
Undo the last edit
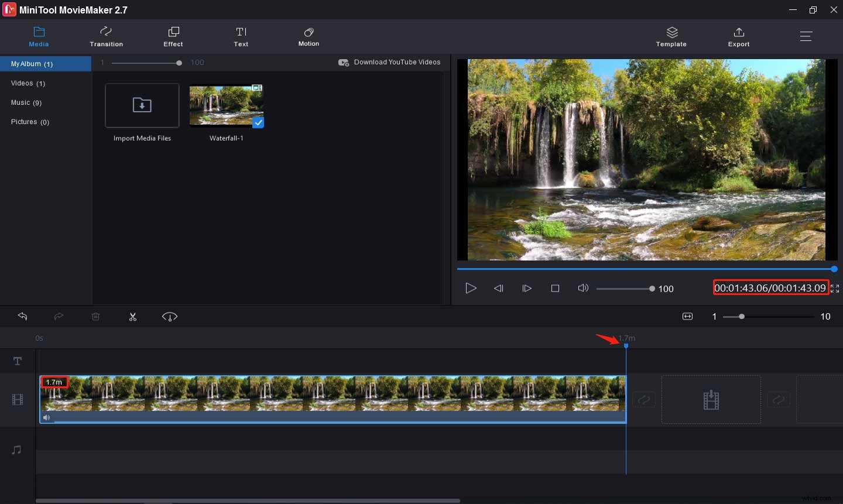(x=22, y=316)
